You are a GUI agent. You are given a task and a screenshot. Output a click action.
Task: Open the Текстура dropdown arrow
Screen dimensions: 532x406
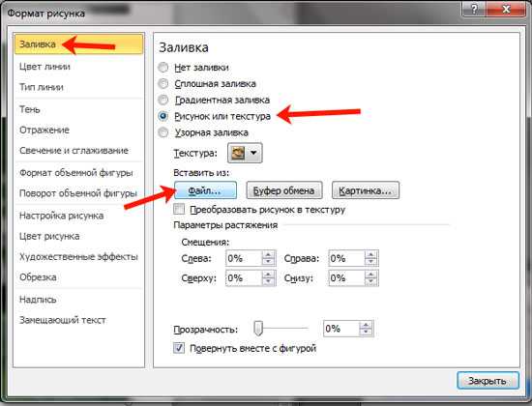pyautogui.click(x=253, y=153)
